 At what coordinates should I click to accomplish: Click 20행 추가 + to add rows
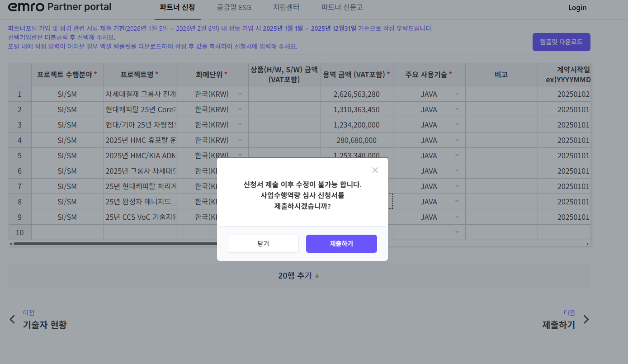[299, 275]
